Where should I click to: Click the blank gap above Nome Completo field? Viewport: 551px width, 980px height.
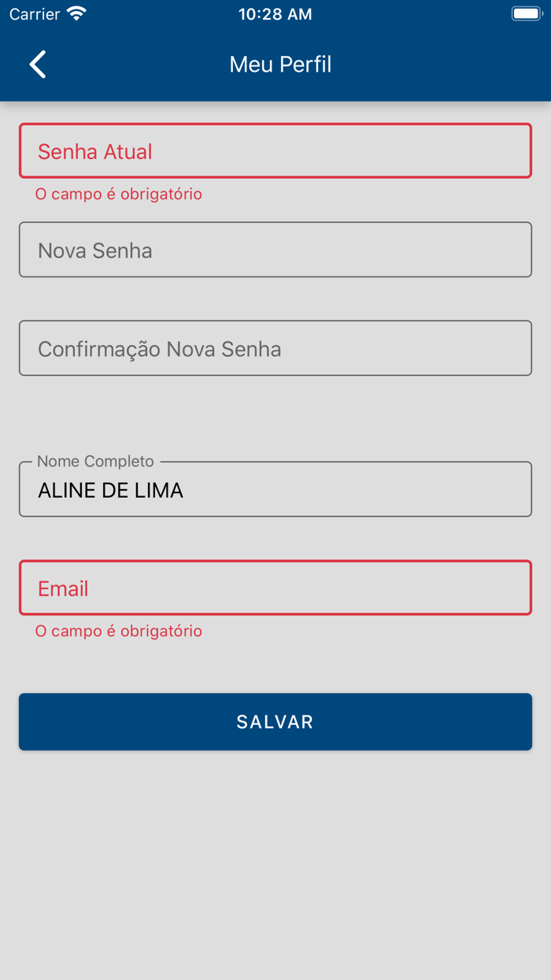[x=275, y=418]
